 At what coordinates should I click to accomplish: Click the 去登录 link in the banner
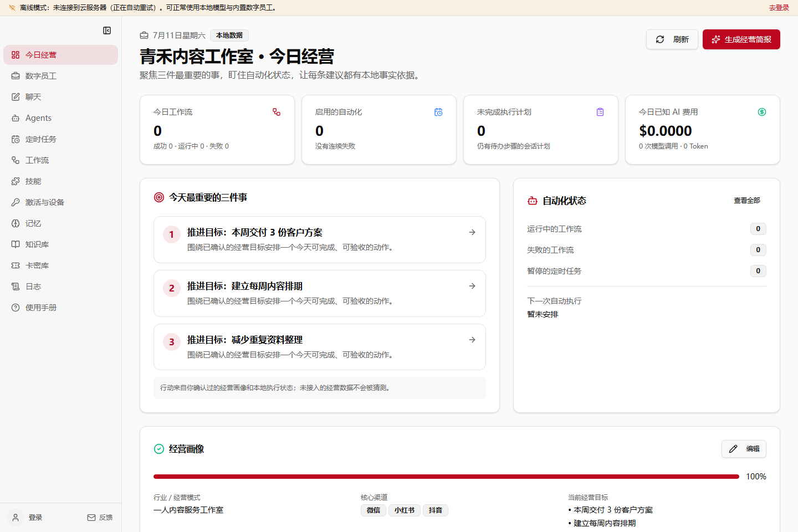(x=779, y=8)
